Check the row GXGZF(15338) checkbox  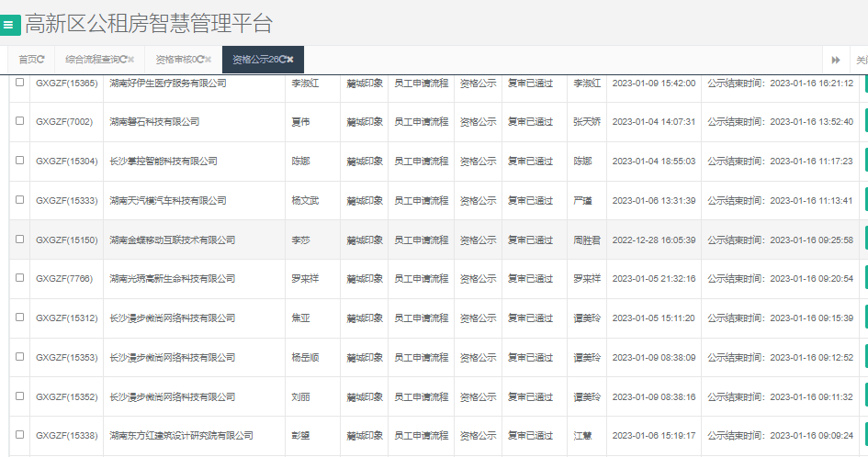pos(20,435)
